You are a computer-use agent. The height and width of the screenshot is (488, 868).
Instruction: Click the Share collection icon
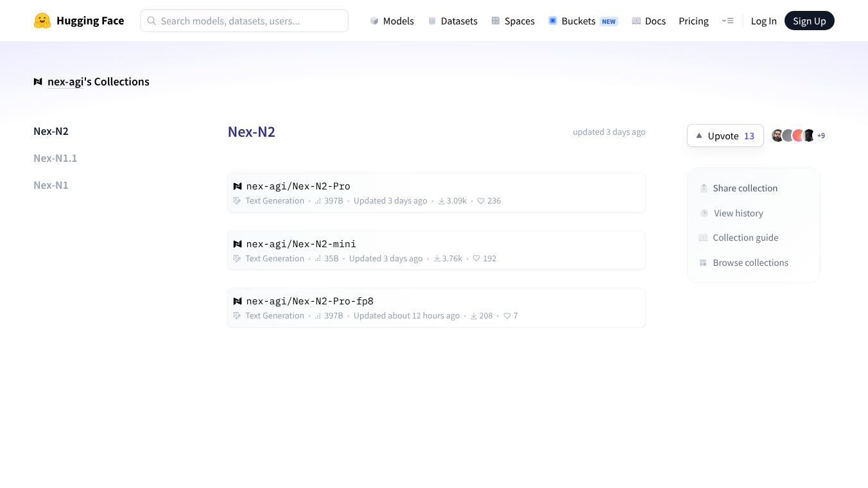704,188
